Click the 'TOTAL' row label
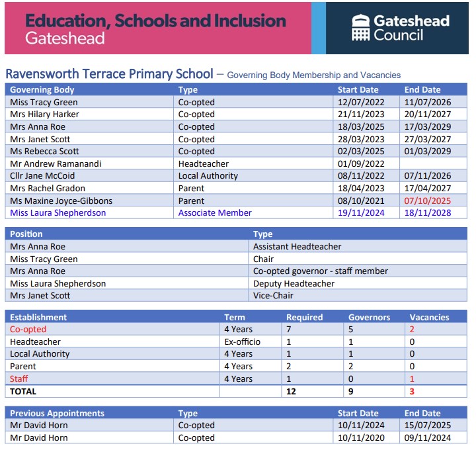 22,391
